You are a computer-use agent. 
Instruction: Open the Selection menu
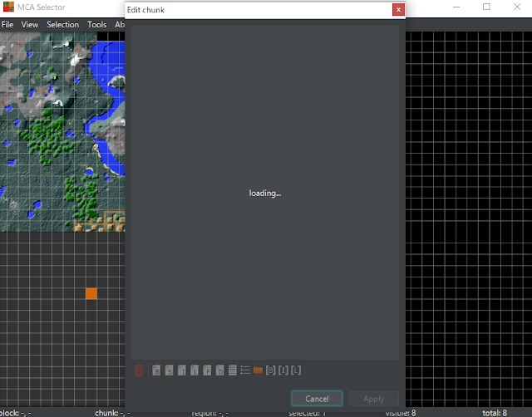pyautogui.click(x=63, y=25)
